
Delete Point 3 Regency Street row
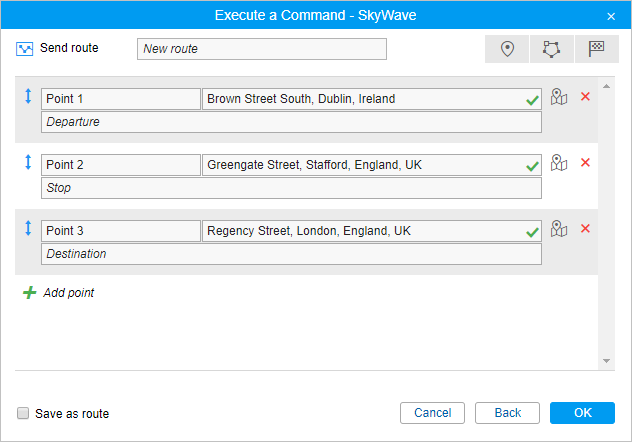click(x=586, y=229)
